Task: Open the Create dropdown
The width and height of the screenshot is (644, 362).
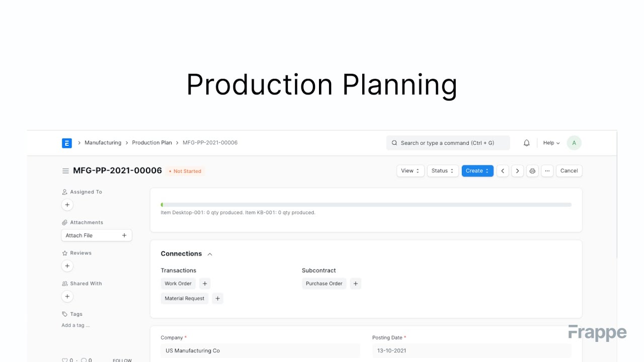Action: (477, 171)
